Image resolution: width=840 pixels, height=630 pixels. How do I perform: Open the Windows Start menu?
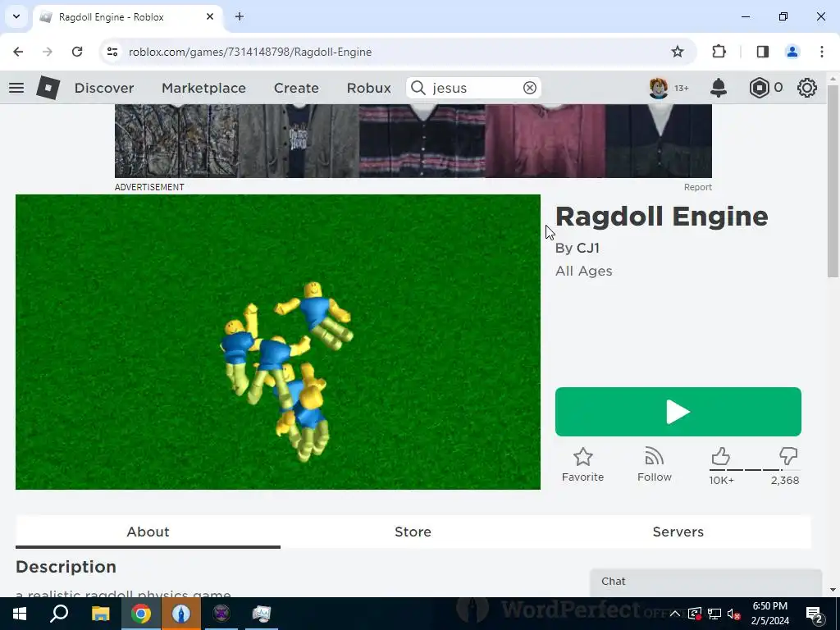point(20,614)
